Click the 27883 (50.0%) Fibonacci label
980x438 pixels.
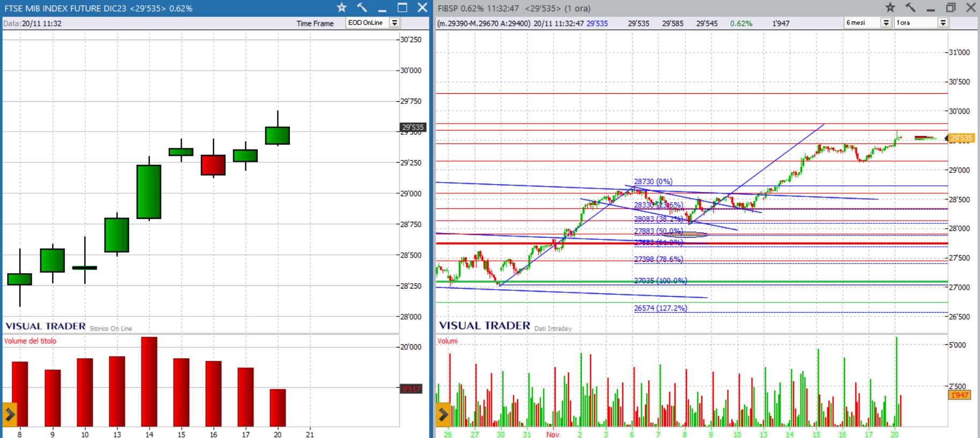(x=659, y=231)
